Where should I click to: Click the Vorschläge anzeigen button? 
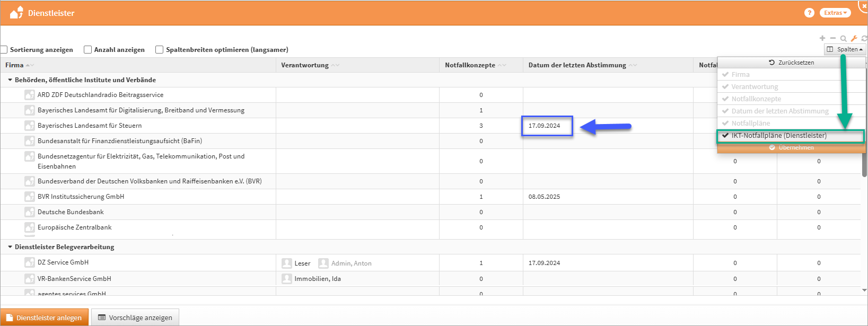tap(135, 318)
